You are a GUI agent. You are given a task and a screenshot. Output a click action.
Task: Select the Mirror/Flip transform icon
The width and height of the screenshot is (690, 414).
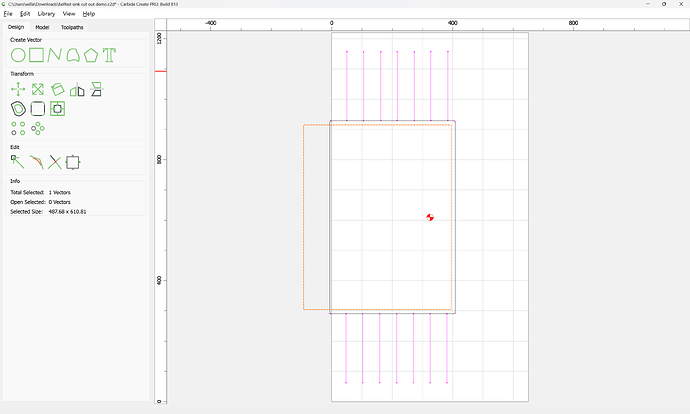[77, 89]
